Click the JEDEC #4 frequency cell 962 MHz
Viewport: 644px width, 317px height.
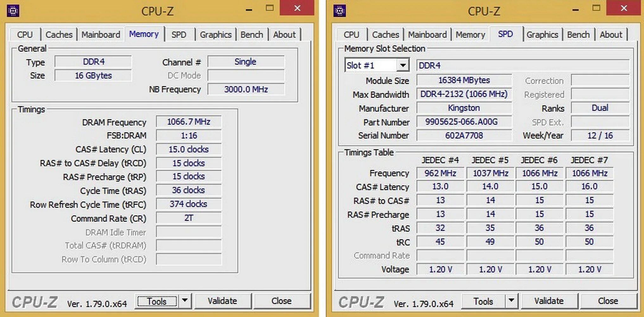click(x=440, y=173)
